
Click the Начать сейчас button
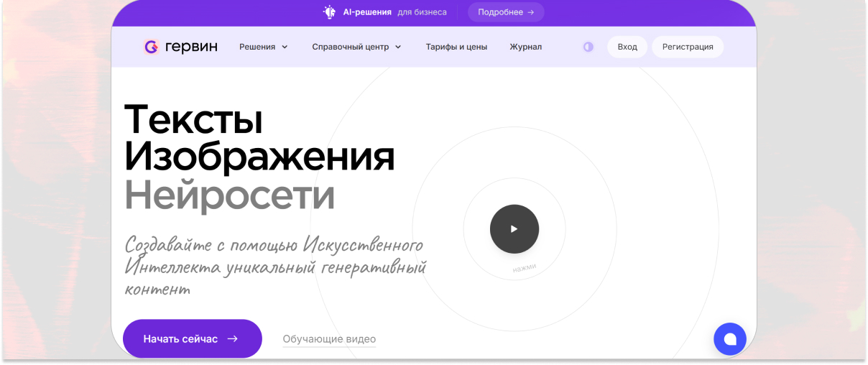(193, 338)
